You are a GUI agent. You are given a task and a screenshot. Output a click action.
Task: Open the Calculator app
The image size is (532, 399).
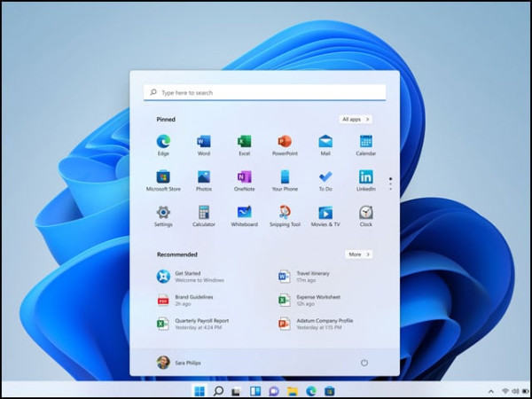(x=204, y=213)
